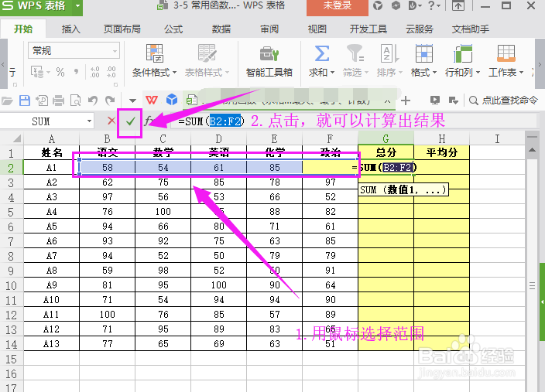Click the 云服务 tab
The height and width of the screenshot is (392, 545).
[x=420, y=29]
